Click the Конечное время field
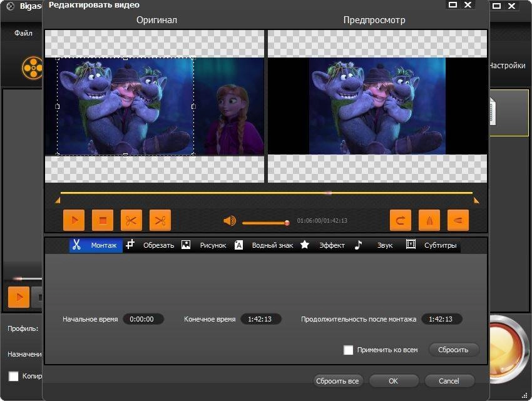This screenshot has width=532, height=401. point(261,319)
